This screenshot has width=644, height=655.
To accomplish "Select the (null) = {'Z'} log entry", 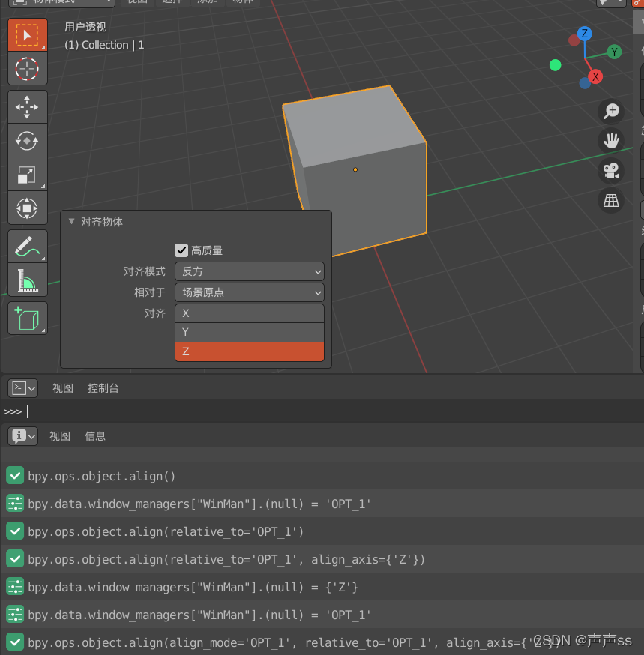I will 322,587.
